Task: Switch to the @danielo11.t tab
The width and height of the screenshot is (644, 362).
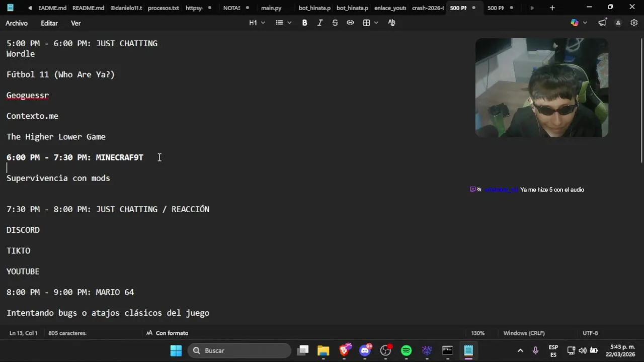Action: point(126,8)
